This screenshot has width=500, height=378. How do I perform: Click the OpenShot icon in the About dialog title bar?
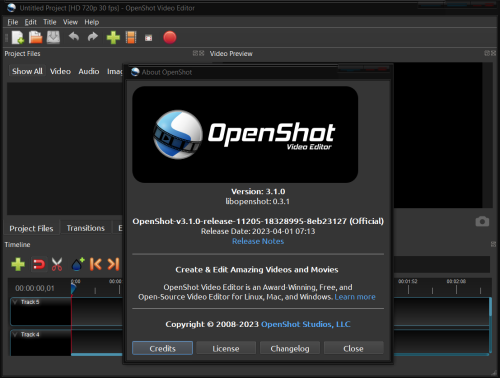135,72
